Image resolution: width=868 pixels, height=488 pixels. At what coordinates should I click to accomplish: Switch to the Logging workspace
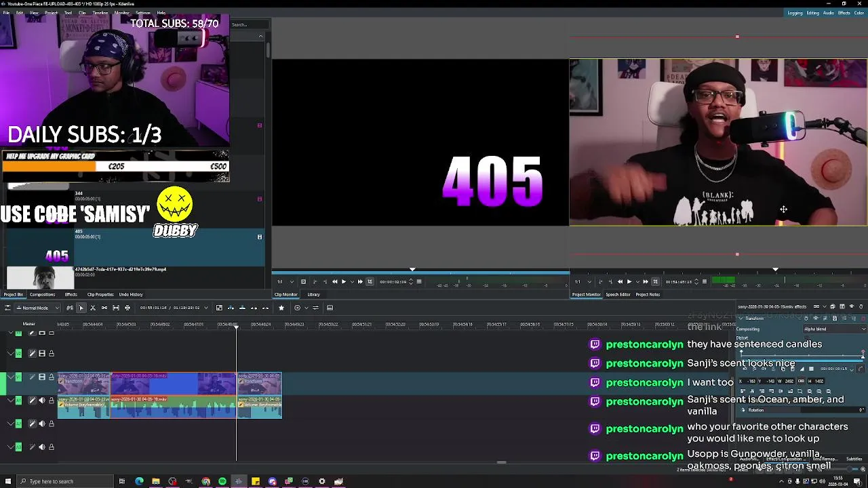point(795,13)
